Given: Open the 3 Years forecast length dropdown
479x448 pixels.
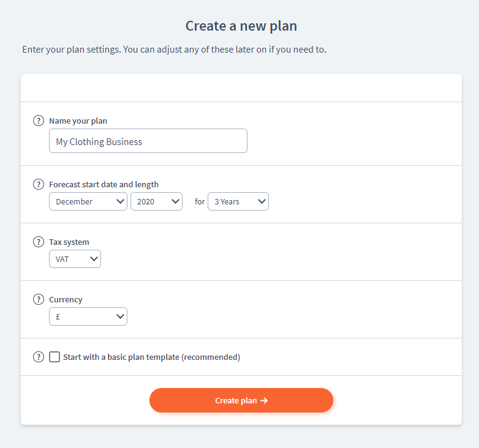Looking at the screenshot, I should click(238, 201).
